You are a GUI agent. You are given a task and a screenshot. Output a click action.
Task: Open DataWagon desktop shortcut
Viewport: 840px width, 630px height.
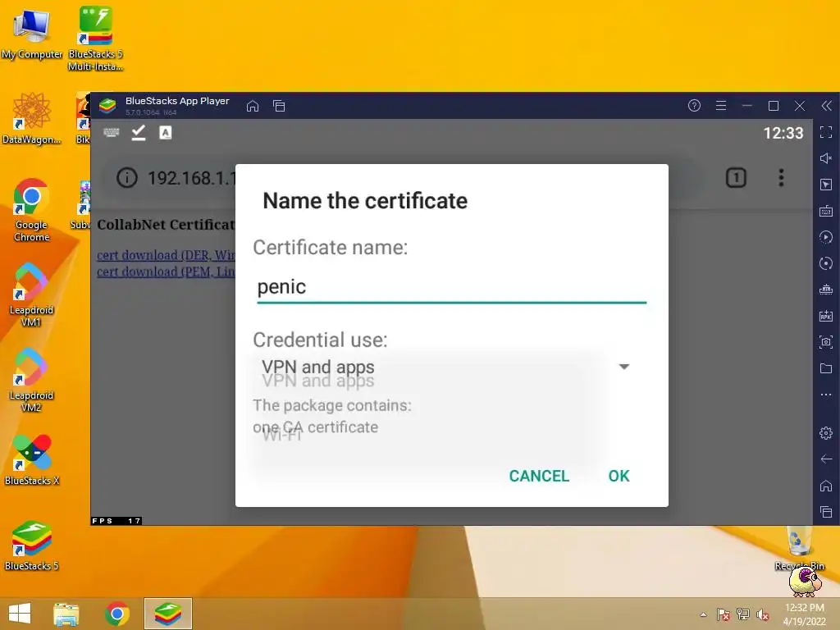[31, 119]
